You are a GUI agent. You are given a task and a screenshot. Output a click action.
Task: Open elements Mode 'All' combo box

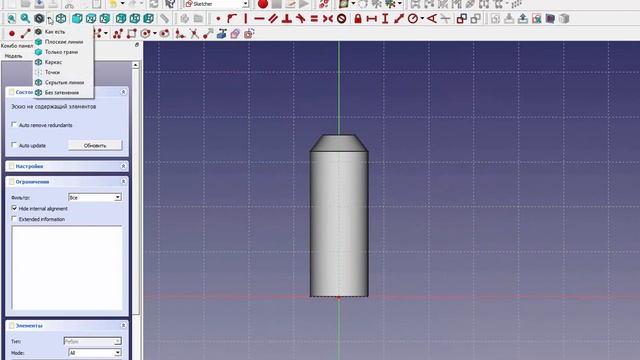pos(95,353)
